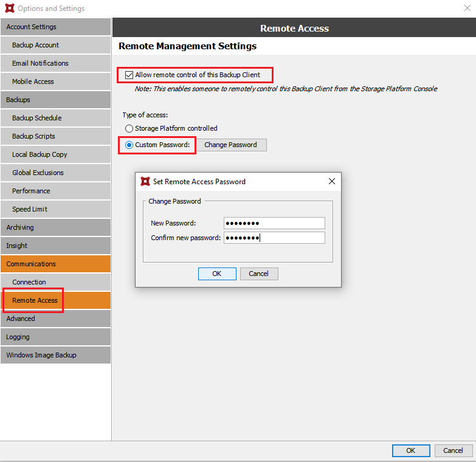Select the Backups section
Image resolution: width=476 pixels, height=462 pixels.
pyautogui.click(x=55, y=100)
